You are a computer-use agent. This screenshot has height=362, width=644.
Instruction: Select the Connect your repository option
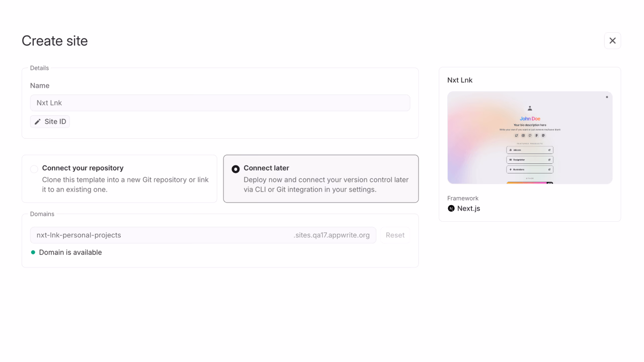(119, 178)
